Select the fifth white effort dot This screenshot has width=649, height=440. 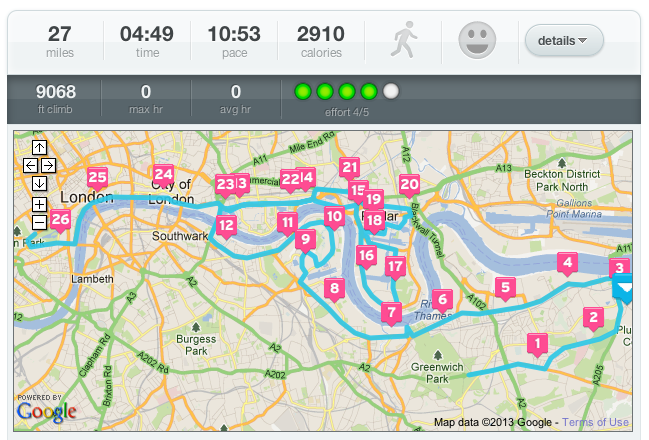[x=391, y=92]
